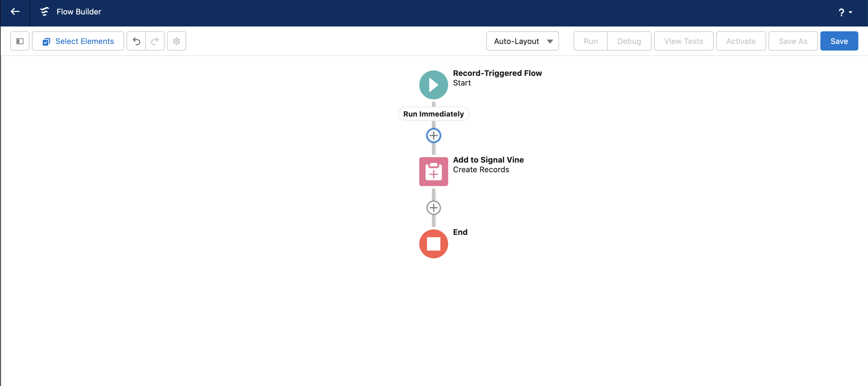Select the End stop node
Screen dimensions: 868x386
click(433, 244)
